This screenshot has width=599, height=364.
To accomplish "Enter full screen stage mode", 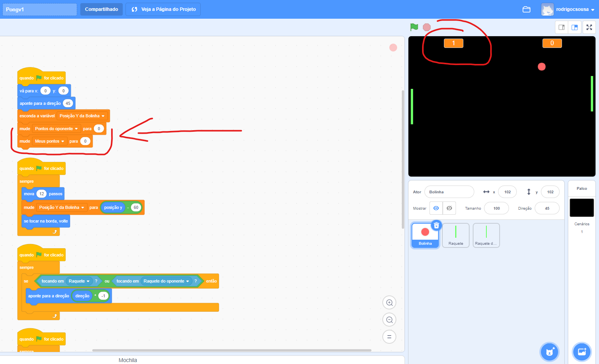I will click(x=589, y=27).
